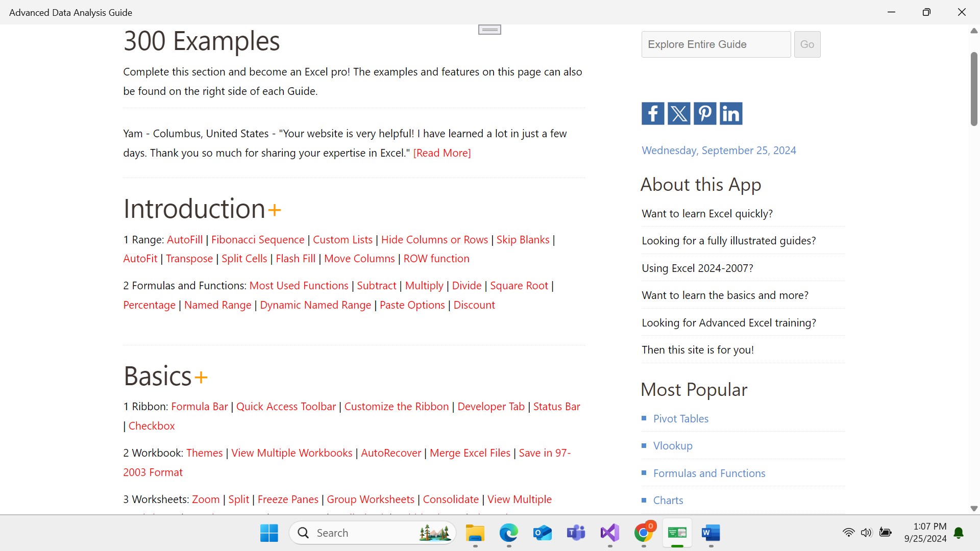Click the [Read More] testimonial link
Image resolution: width=980 pixels, height=551 pixels.
pyautogui.click(x=442, y=153)
